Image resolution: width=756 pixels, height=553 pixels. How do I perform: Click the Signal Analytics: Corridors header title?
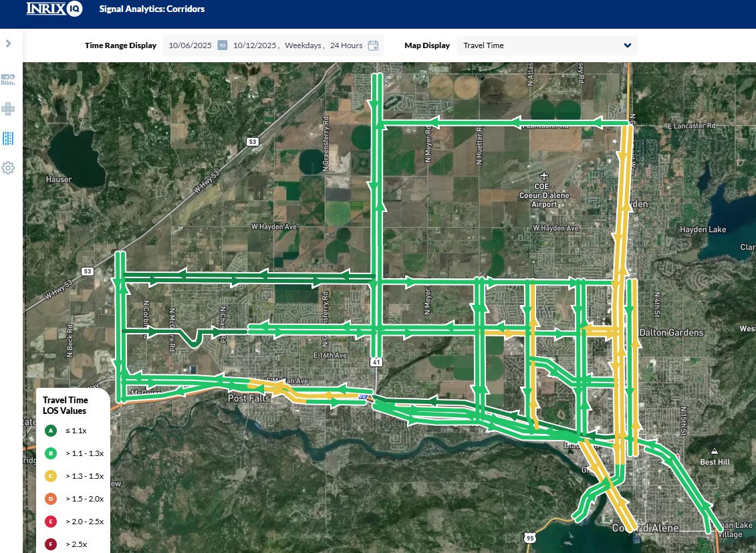pos(152,9)
